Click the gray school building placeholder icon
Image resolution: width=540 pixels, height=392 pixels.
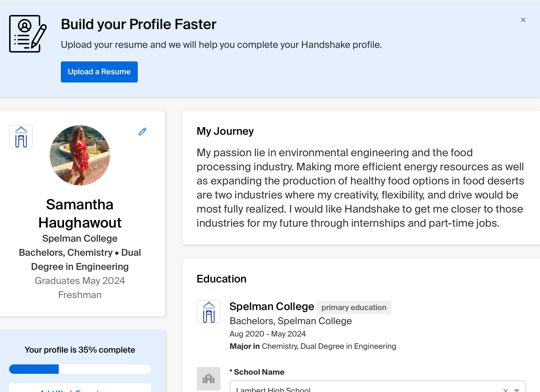pyautogui.click(x=209, y=379)
